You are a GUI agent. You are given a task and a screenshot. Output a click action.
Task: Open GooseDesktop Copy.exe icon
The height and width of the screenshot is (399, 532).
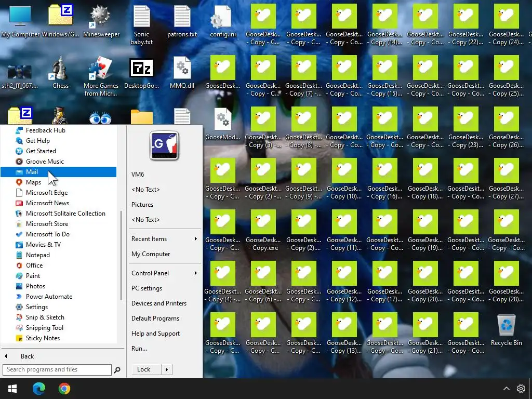pyautogui.click(x=263, y=231)
